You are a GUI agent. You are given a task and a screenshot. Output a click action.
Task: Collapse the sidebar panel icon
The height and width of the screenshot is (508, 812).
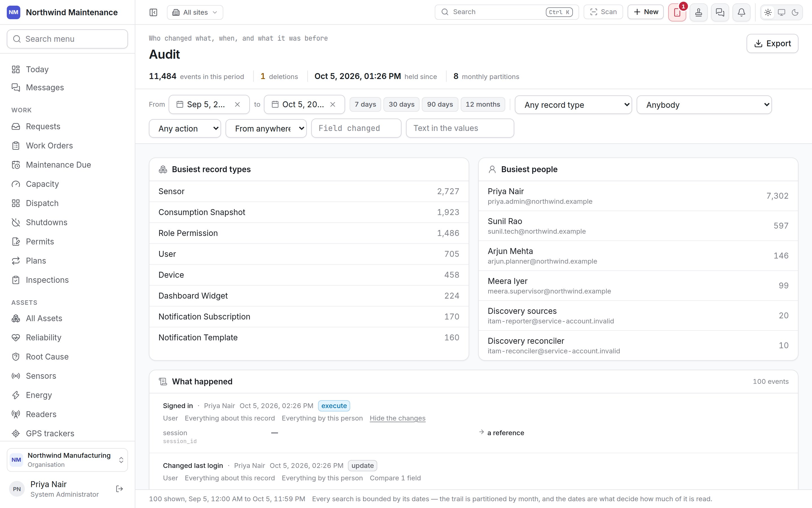(153, 12)
